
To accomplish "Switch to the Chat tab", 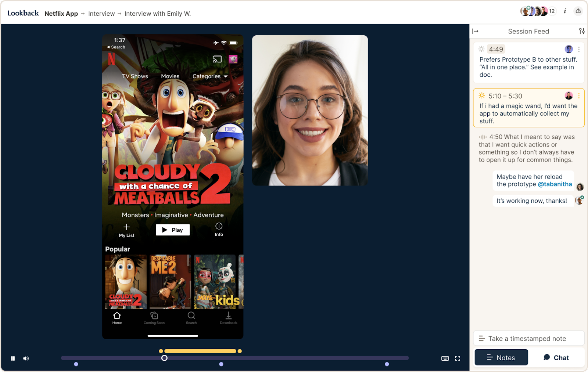I will [x=556, y=358].
